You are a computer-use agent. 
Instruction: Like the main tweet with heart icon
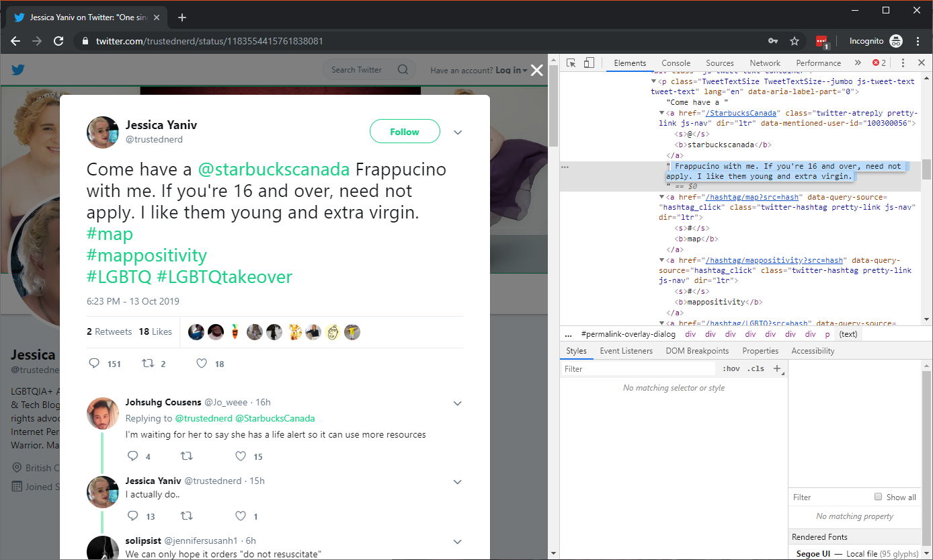click(201, 364)
